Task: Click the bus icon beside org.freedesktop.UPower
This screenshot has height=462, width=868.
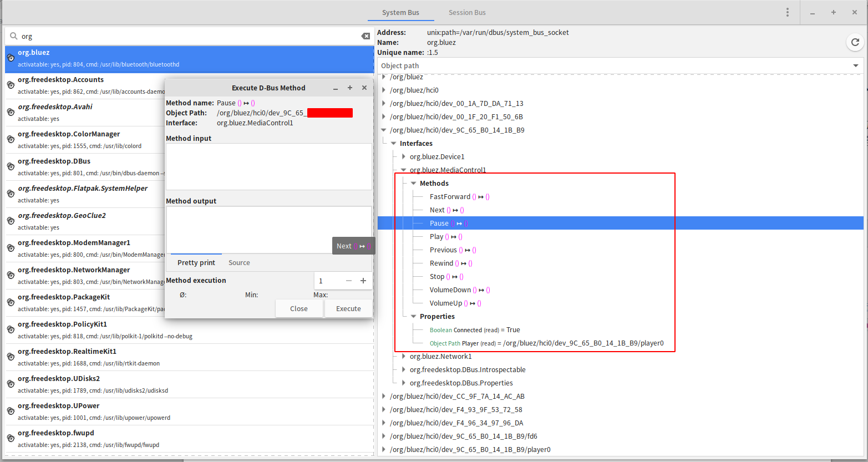Action: tap(11, 411)
